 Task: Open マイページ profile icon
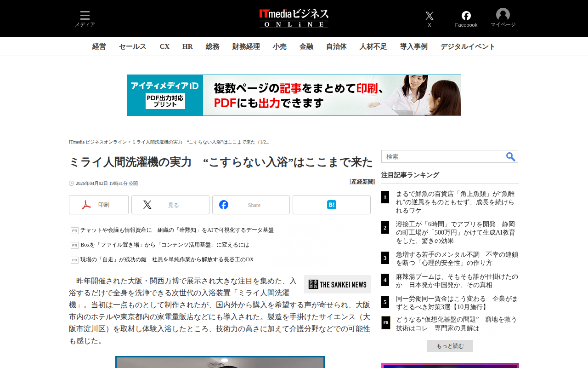[x=503, y=18]
